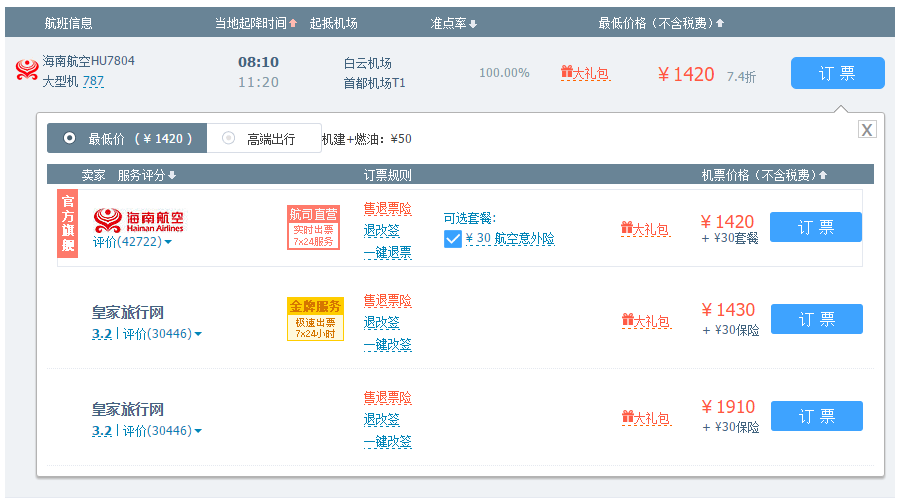Click 皇家旅行网 seller name in ¥1910 row
This screenshot has height=500, width=899.
(x=128, y=409)
